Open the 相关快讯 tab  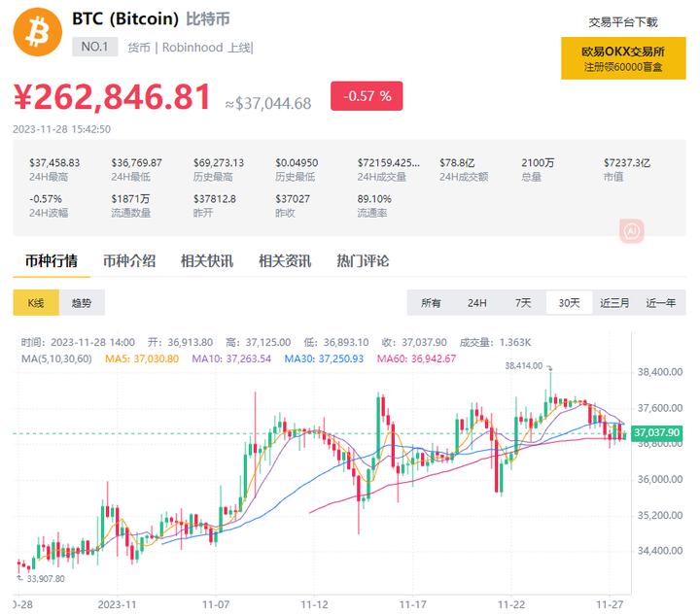[207, 261]
